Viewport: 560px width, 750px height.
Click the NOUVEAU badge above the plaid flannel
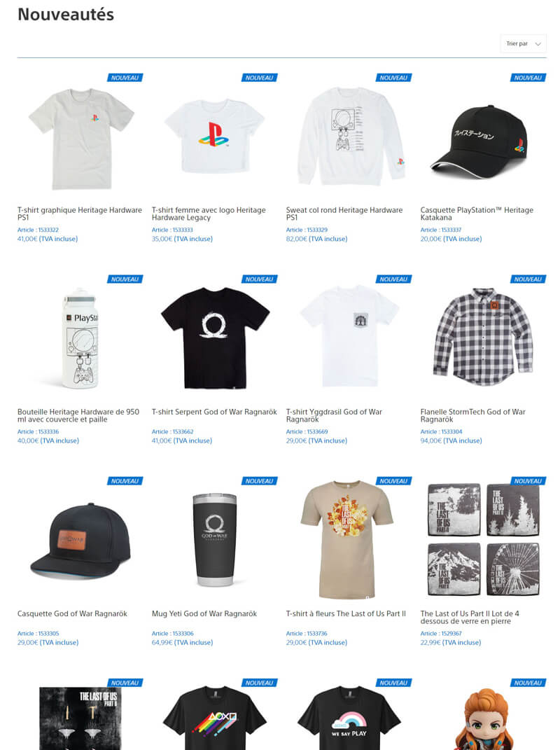(528, 279)
